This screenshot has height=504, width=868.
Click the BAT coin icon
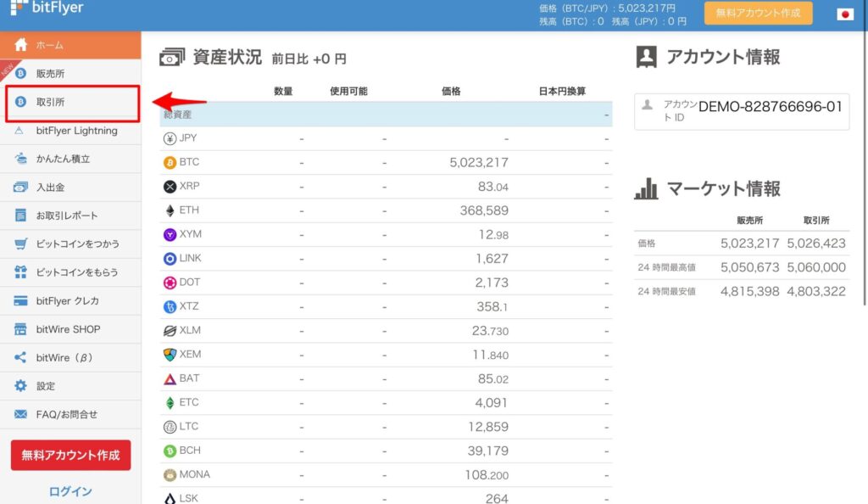170,378
